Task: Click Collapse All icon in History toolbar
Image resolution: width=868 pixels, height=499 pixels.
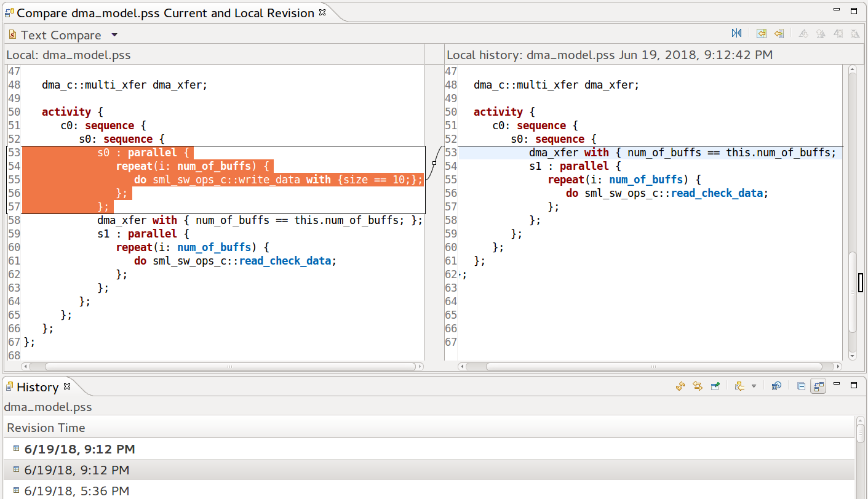Action: pos(801,386)
